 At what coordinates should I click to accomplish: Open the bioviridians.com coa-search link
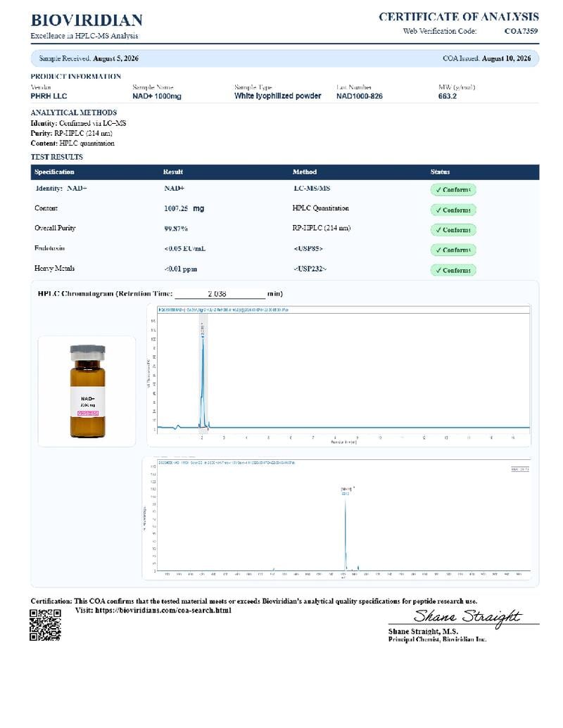click(163, 610)
